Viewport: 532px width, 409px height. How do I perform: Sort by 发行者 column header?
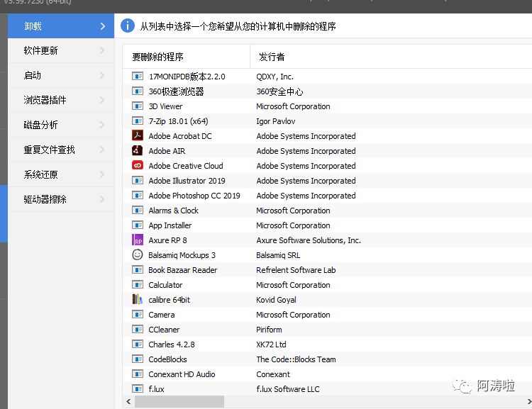(391, 57)
